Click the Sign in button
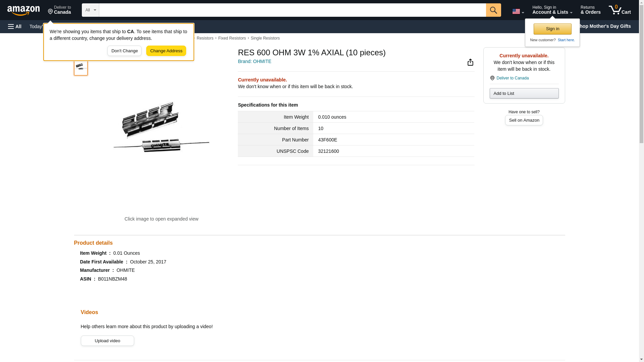Screen dimensions: 644x362 click(x=552, y=29)
